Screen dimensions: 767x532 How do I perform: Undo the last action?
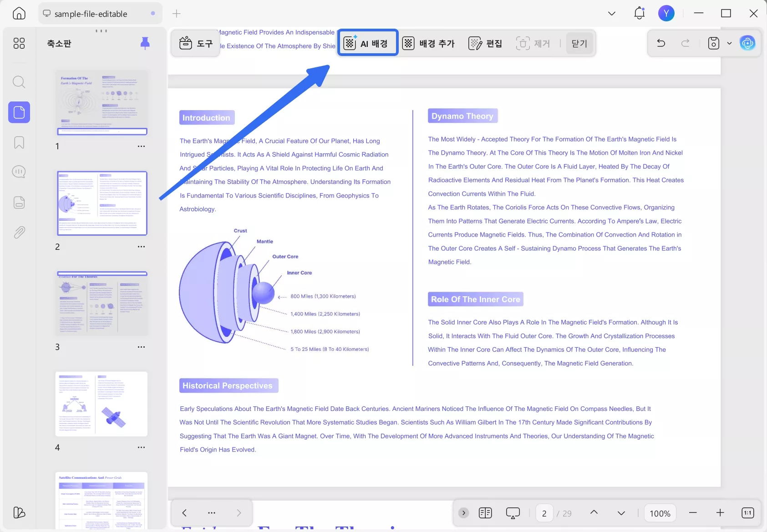click(x=661, y=43)
